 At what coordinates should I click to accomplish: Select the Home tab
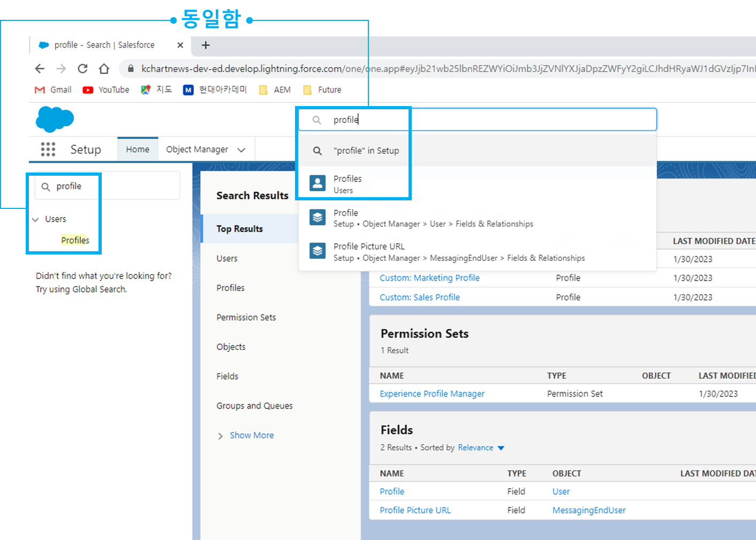tap(138, 149)
